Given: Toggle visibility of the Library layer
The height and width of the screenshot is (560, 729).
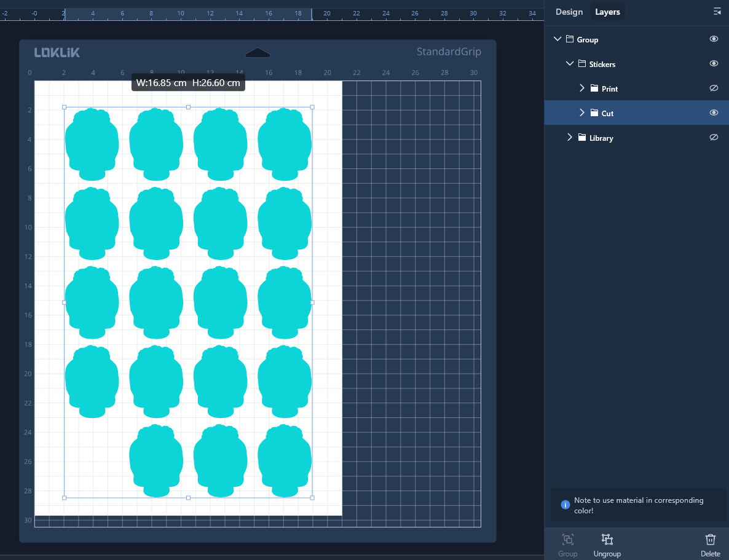Looking at the screenshot, I should [x=714, y=138].
